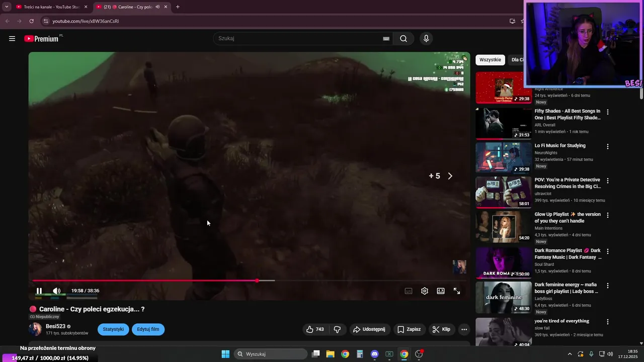The image size is (644, 362).
Task: Go back in browser history
Action: coord(7,21)
